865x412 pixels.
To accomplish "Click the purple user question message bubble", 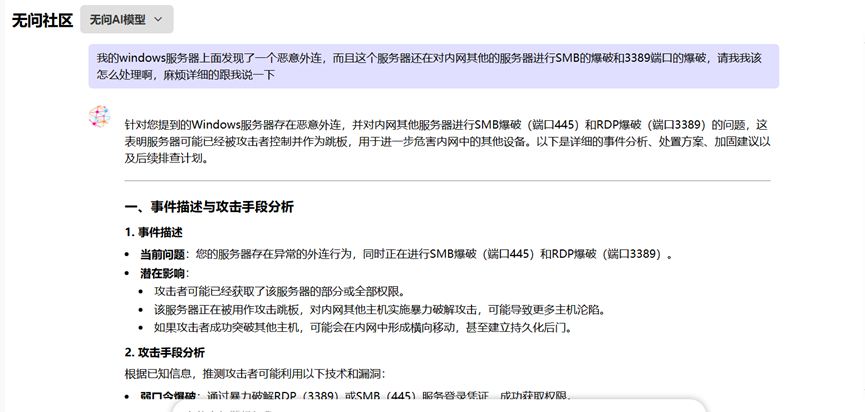I will pyautogui.click(x=434, y=66).
